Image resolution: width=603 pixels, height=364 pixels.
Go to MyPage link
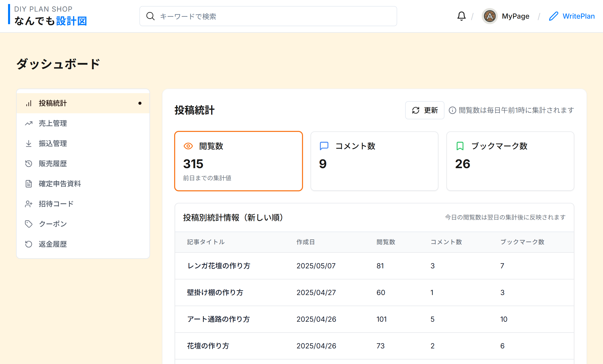point(515,16)
